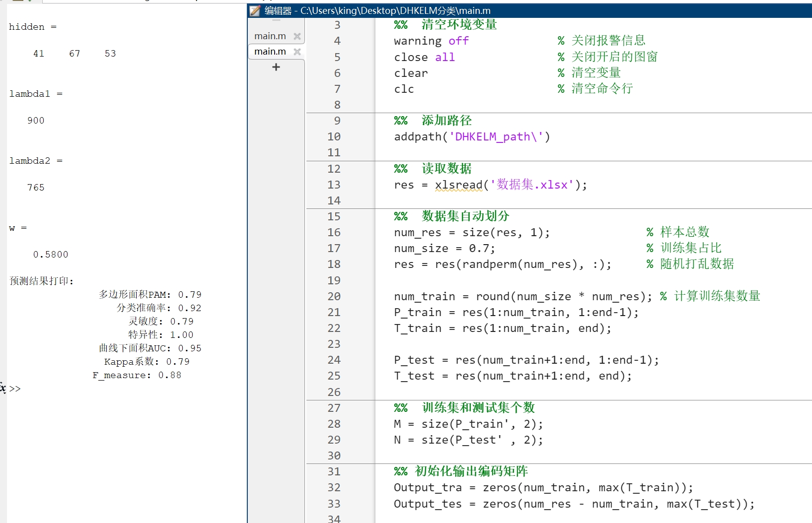Click the '%% 清空环境变量' section header
812x523 pixels.
click(445, 25)
